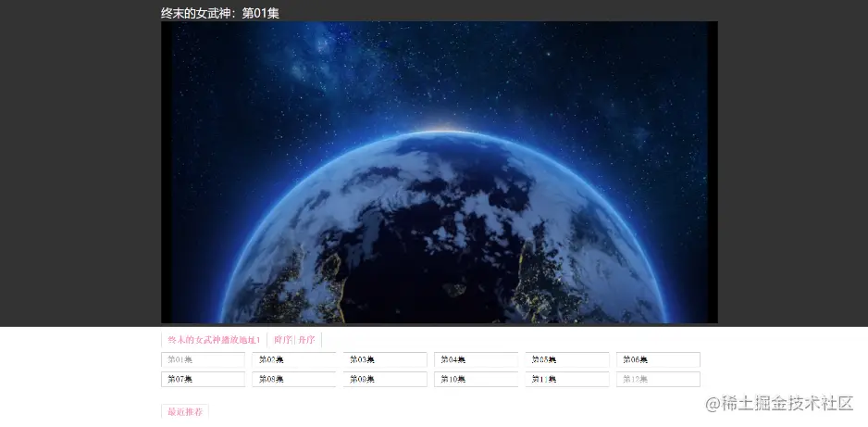
Task: Click the Earth video player area
Action: tap(440, 172)
